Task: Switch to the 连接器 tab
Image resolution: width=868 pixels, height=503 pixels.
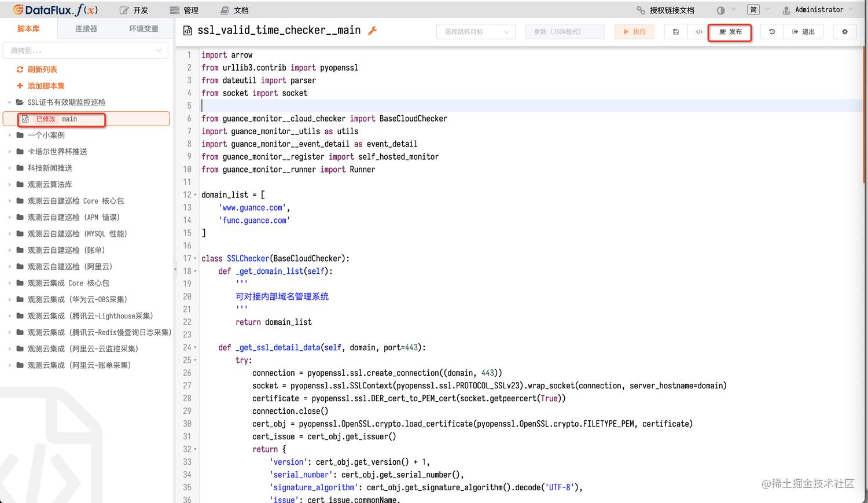Action: coord(86,28)
